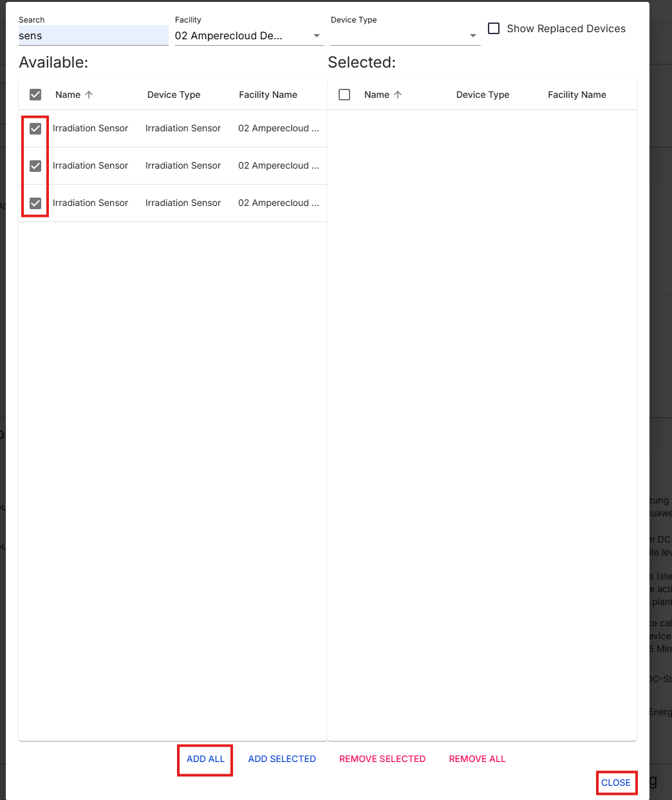The image size is (672, 800).
Task: Click the REMOVE SELECTED button
Action: [382, 759]
